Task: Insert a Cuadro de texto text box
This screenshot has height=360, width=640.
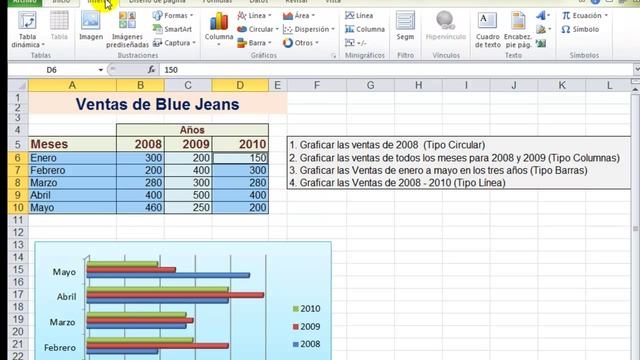Action: 487,29
